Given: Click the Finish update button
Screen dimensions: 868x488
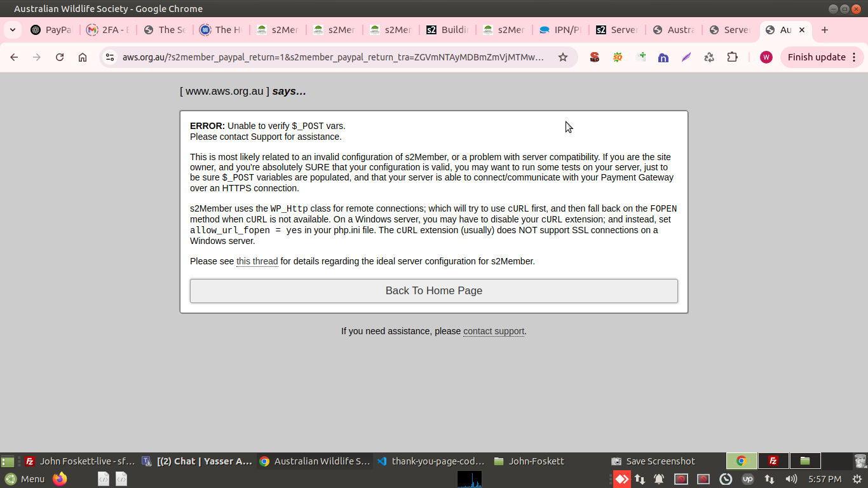Looking at the screenshot, I should pos(821,57).
